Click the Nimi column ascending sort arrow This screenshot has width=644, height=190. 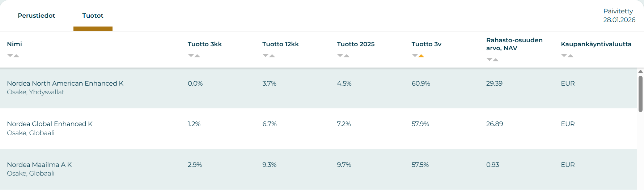pos(16,56)
